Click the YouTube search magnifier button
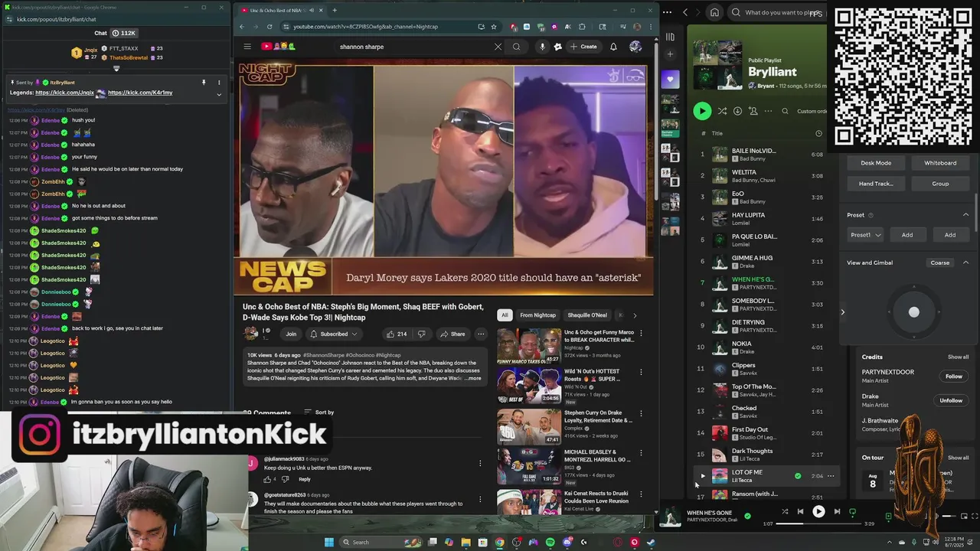This screenshot has height=551, width=980. click(516, 47)
